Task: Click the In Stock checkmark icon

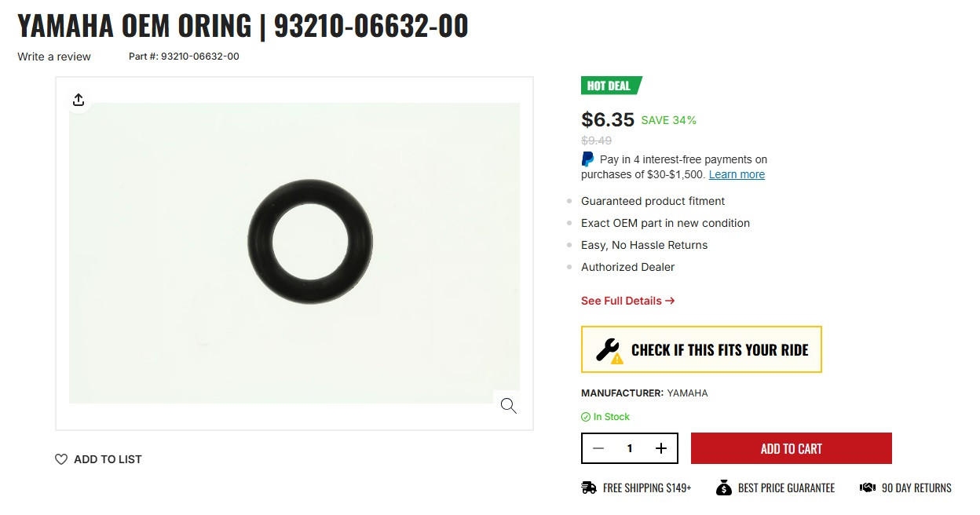Action: click(x=586, y=416)
